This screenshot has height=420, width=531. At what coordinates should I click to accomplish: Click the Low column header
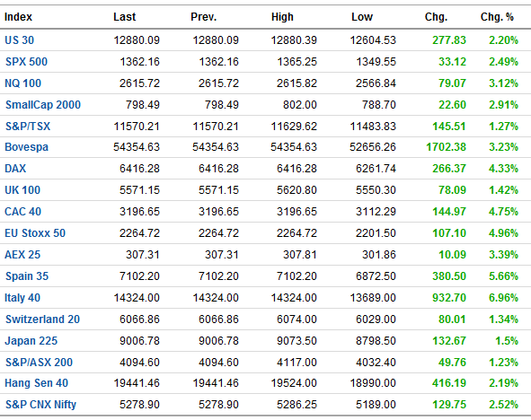362,17
